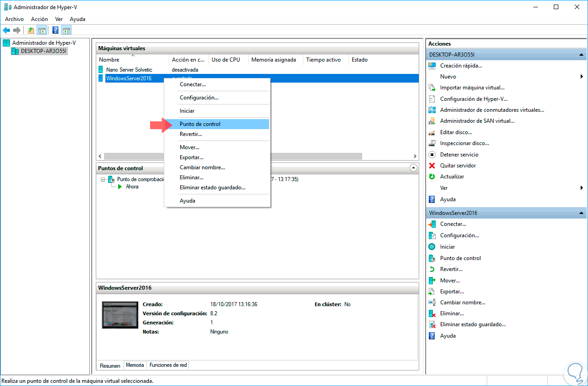588x386 pixels.
Task: Click Configuración icon in WindowsServer2016 actions pane
Action: tap(432, 235)
